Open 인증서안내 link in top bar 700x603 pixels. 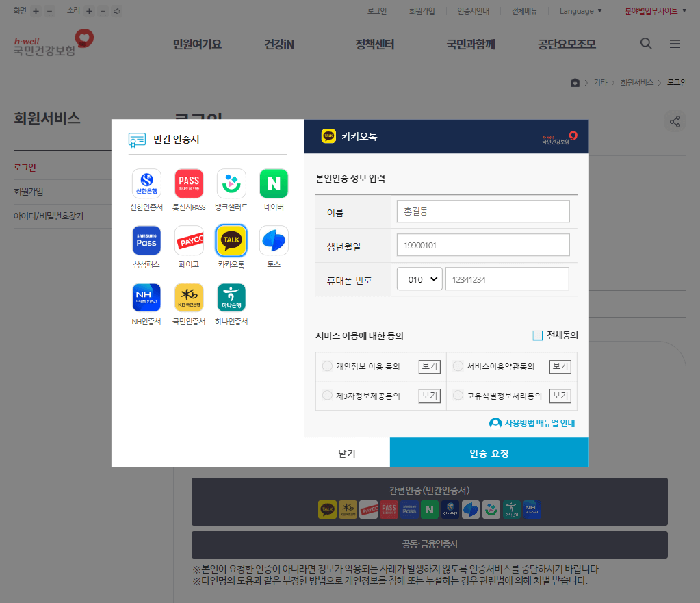474,11
